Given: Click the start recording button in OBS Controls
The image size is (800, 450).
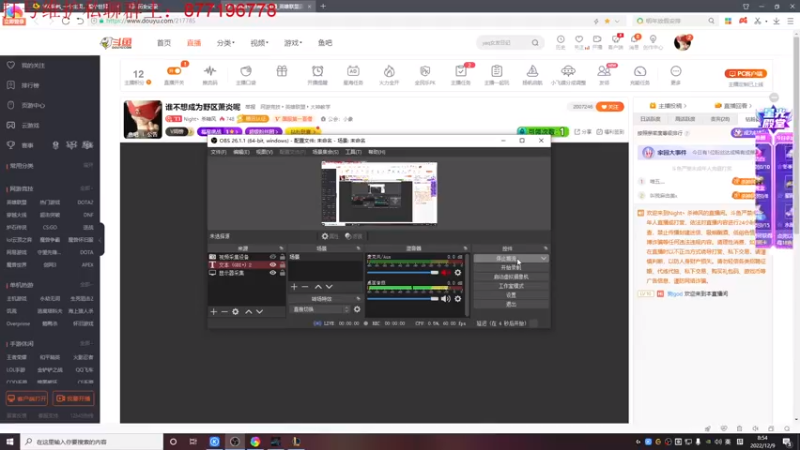Looking at the screenshot, I should [511, 268].
